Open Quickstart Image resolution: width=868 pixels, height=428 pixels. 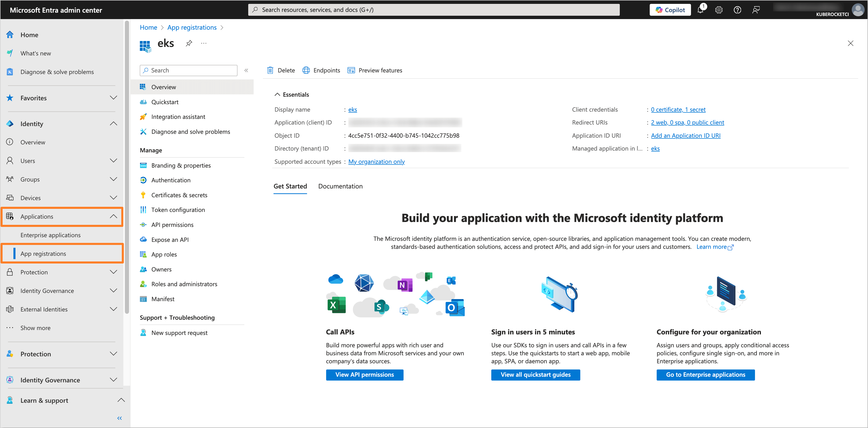(165, 102)
